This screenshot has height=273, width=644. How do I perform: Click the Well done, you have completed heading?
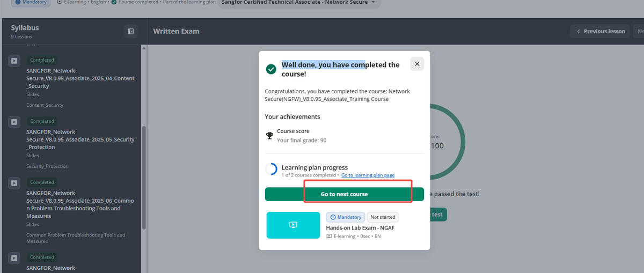pos(341,69)
